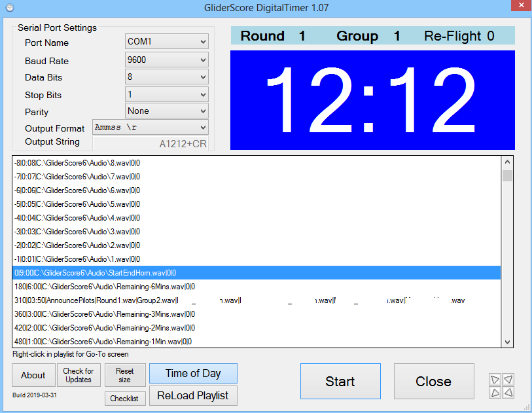Select the Remaining-2Mins.wav playlist row
This screenshot has width=532, height=413.
(x=257, y=328)
